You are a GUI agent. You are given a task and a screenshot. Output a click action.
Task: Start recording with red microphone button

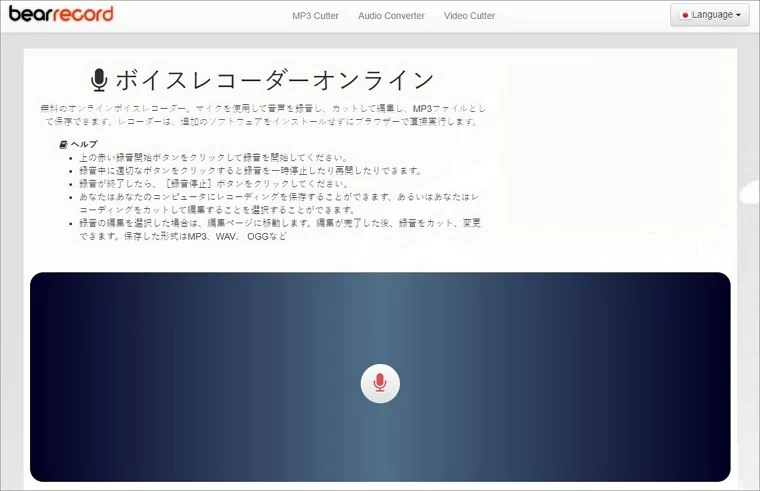pos(380,383)
